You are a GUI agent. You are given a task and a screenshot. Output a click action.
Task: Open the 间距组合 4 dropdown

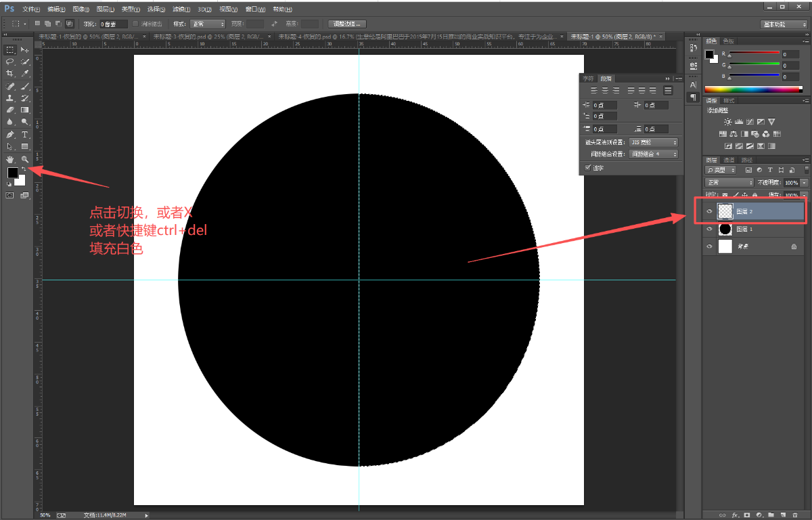[653, 154]
